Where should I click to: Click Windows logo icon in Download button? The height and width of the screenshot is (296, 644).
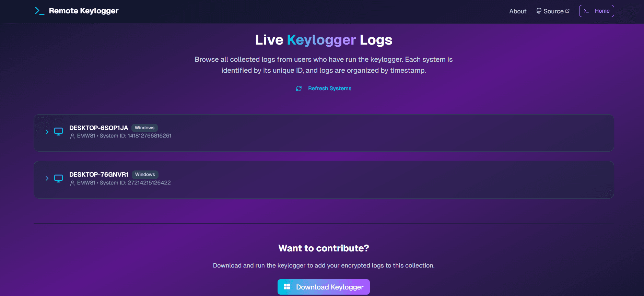287,286
